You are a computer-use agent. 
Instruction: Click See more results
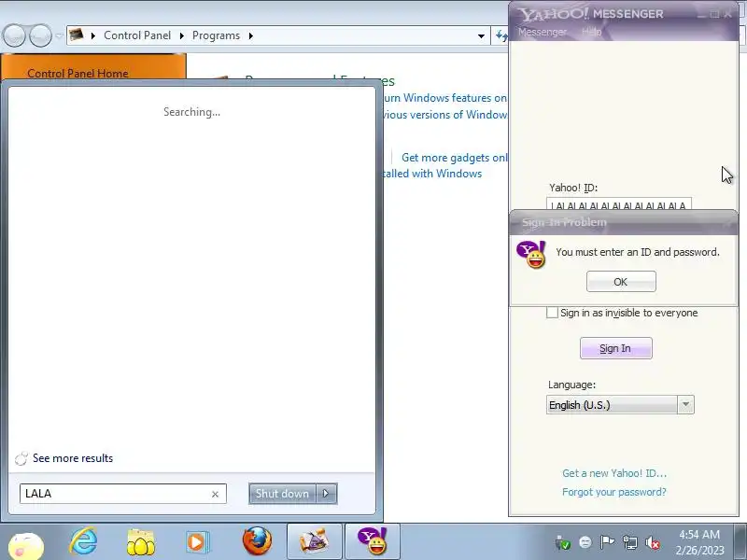73,458
